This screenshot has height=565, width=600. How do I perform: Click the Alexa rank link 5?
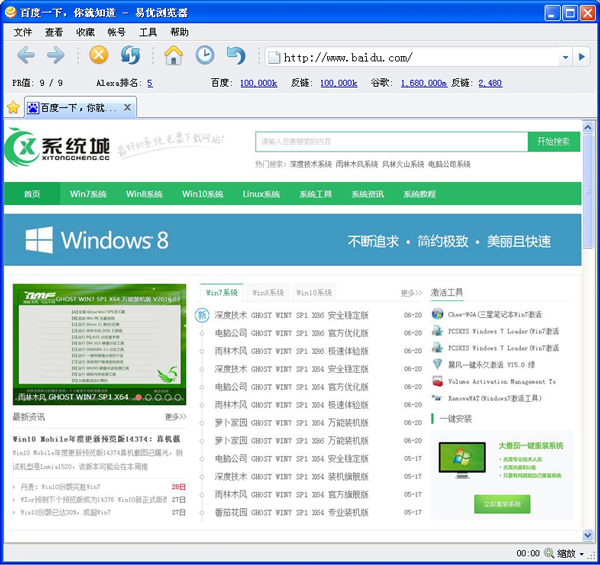pyautogui.click(x=150, y=83)
